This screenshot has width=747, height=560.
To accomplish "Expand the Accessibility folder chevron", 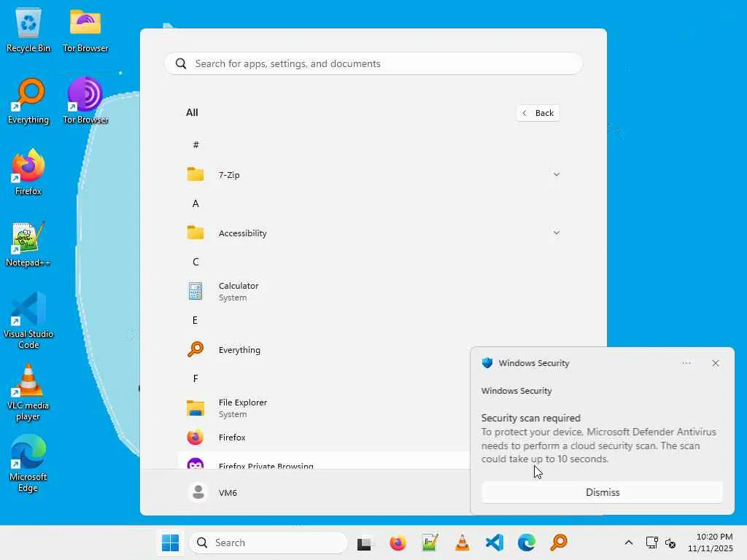I will [x=556, y=233].
